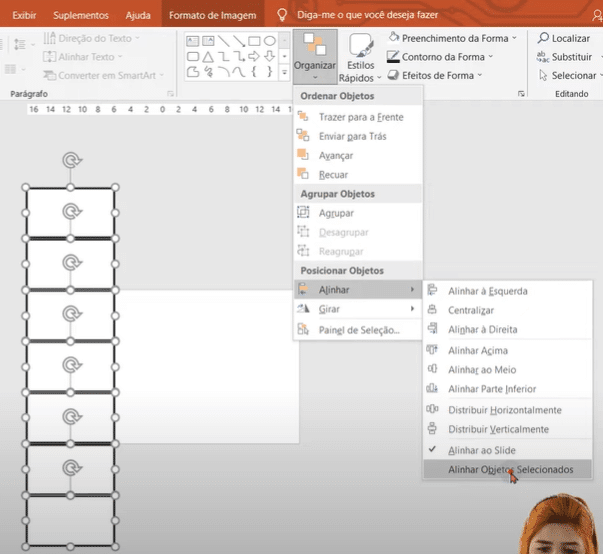Open Efeitos de Forma dropdown
This screenshot has width=603, height=554.
435,75
